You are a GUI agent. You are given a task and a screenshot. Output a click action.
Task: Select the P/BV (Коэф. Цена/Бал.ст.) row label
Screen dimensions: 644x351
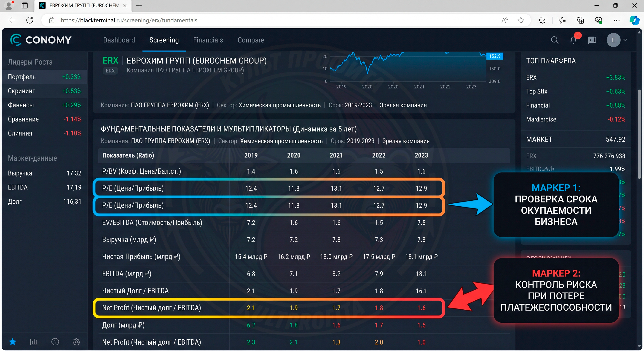[x=142, y=171]
